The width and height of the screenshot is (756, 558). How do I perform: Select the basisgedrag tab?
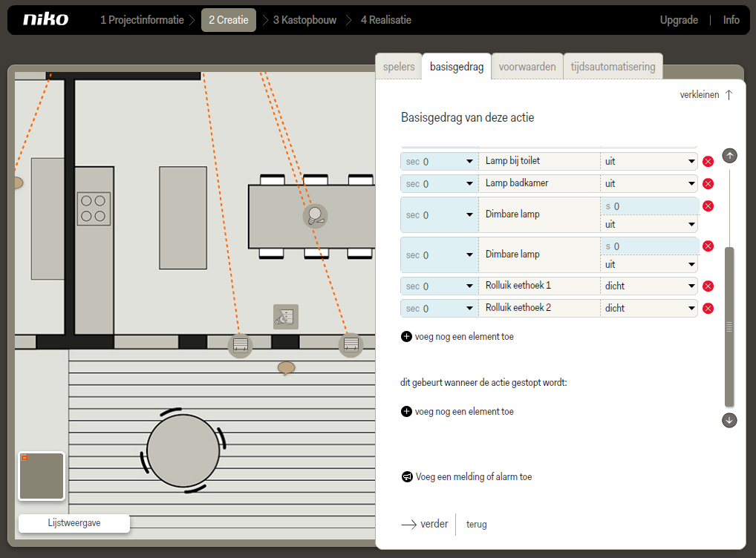coord(457,67)
